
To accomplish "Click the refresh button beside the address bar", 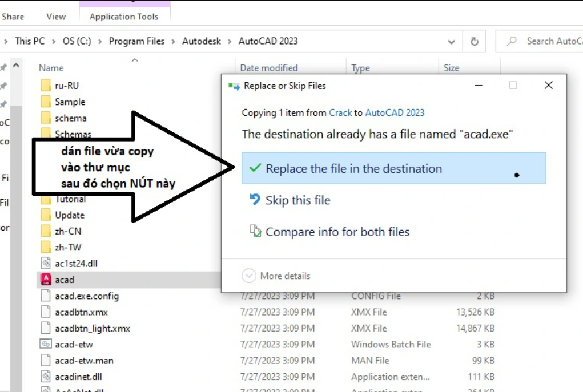I will (474, 41).
